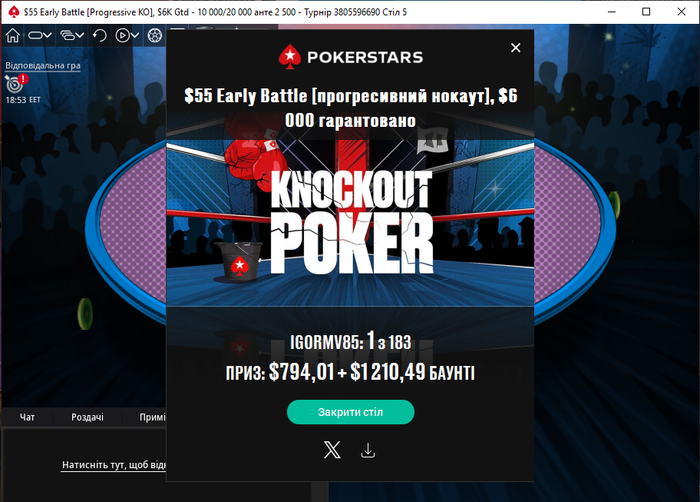Expand the hand replayer play dropdown
Viewport: 700px width, 502px height.
(x=127, y=35)
